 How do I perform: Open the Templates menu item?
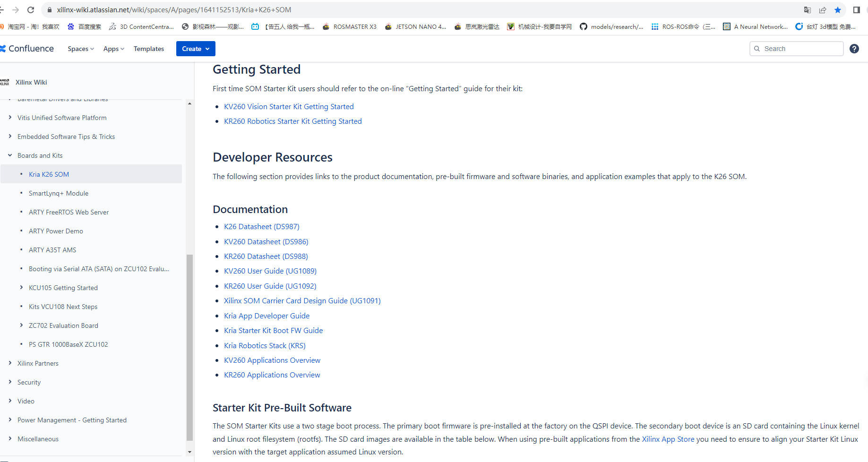(x=149, y=49)
